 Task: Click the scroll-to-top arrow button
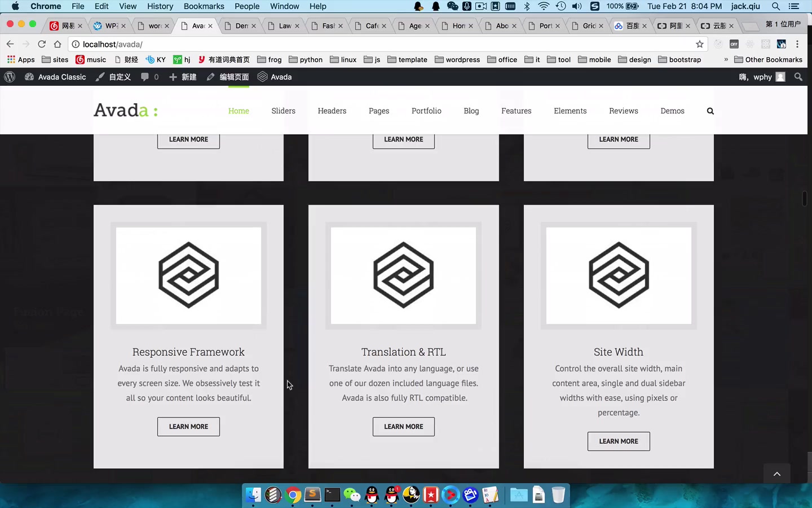tap(777, 474)
